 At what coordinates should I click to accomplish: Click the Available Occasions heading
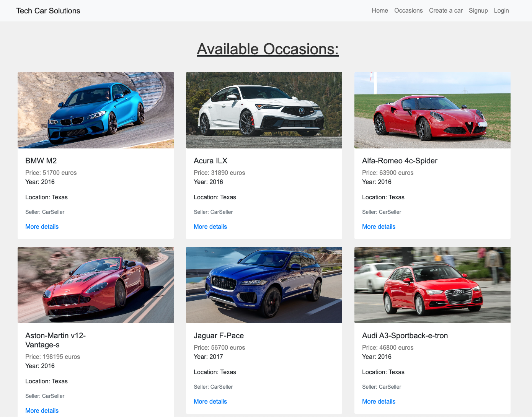click(268, 49)
